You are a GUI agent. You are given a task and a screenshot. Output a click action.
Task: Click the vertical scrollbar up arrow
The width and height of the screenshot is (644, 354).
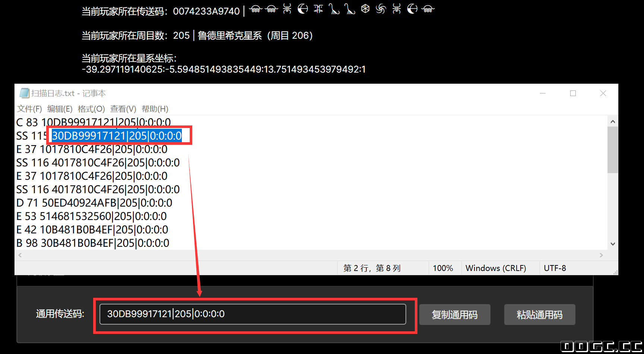(613, 122)
